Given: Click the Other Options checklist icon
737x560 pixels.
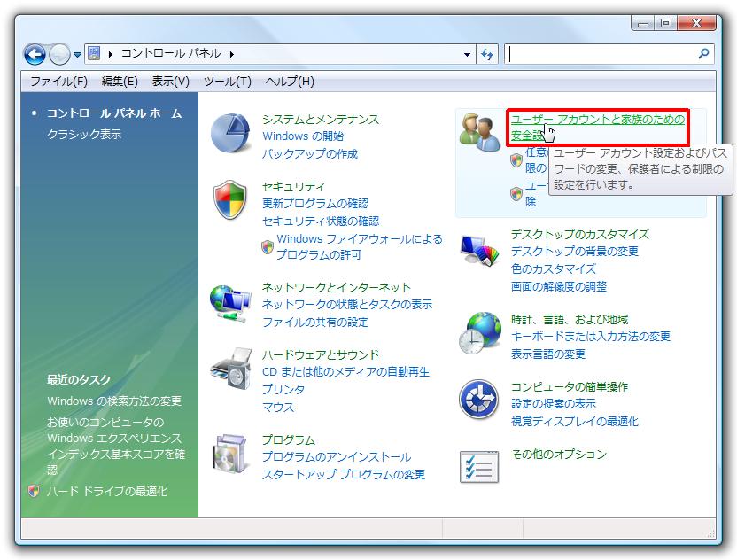Looking at the screenshot, I should point(479,466).
